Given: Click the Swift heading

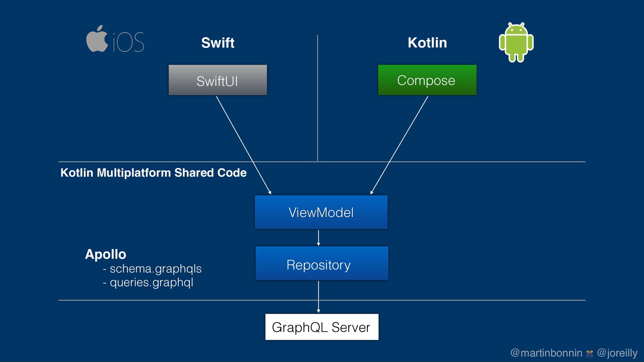Looking at the screenshot, I should tap(218, 43).
